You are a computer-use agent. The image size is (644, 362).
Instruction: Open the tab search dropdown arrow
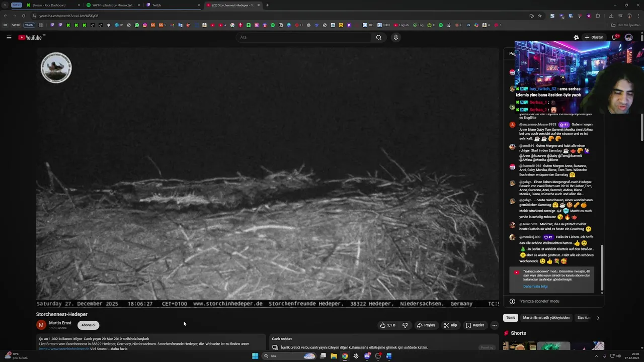[6, 5]
